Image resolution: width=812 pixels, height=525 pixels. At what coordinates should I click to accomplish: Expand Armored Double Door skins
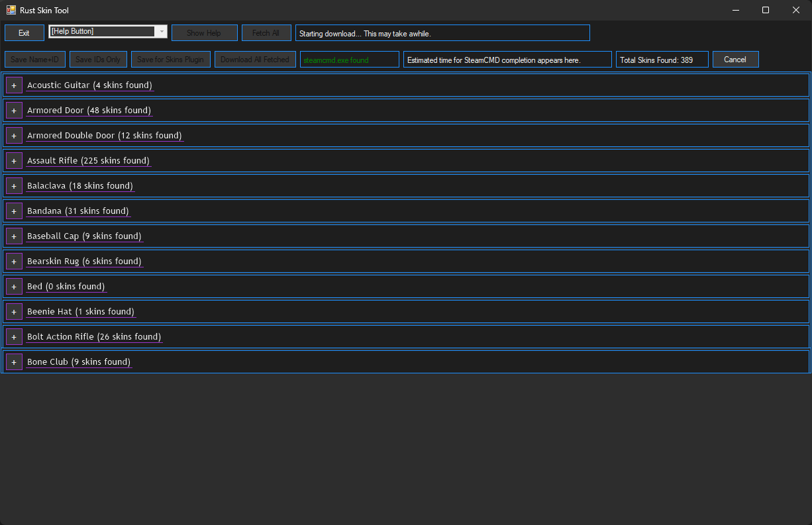coord(14,136)
